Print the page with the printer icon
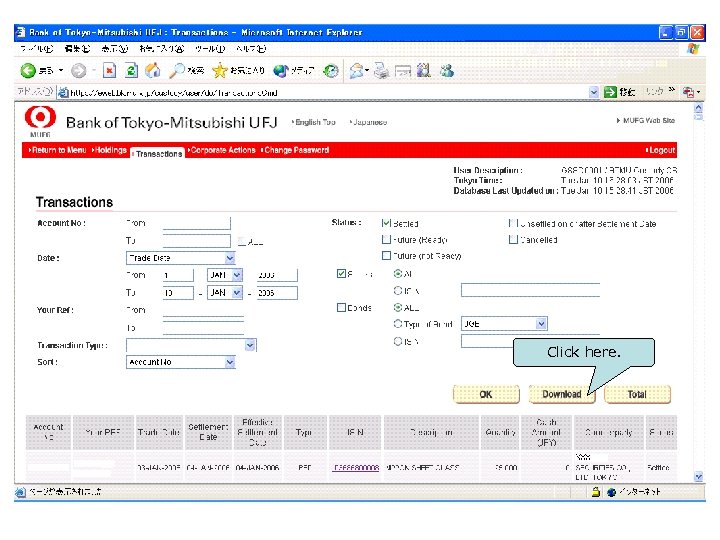 click(x=381, y=71)
